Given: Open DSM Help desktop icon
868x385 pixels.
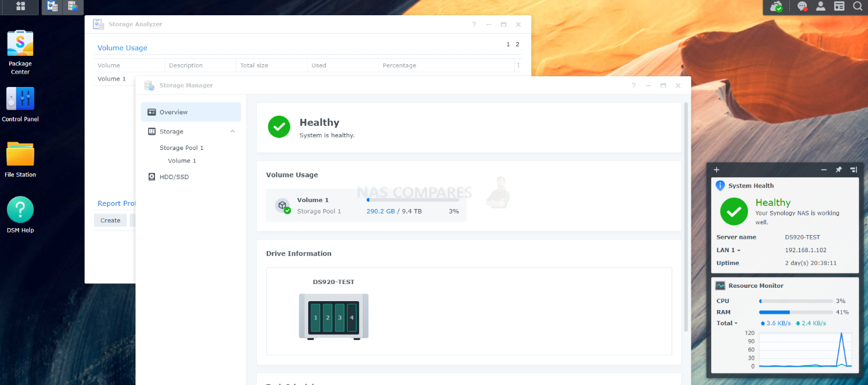Looking at the screenshot, I should click(x=20, y=210).
